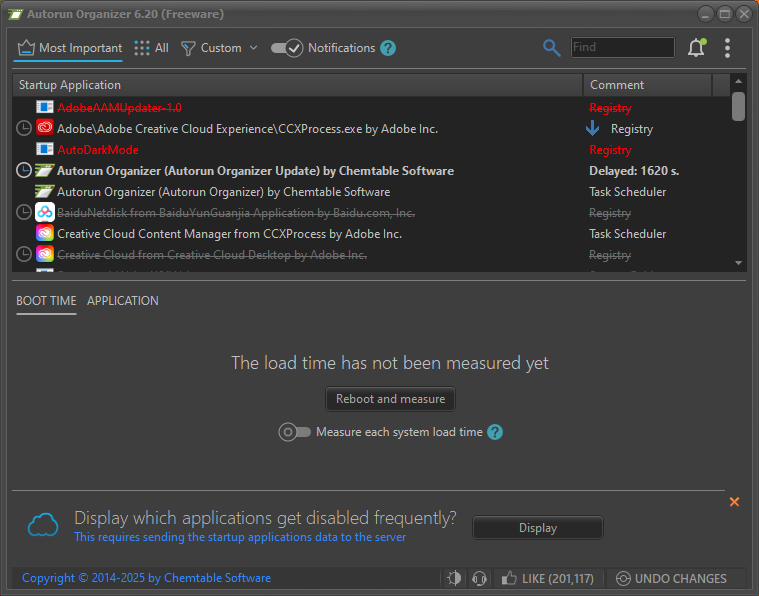Select Autorun Organizer Update by Chemtable Software row
759x596 pixels.
click(372, 171)
